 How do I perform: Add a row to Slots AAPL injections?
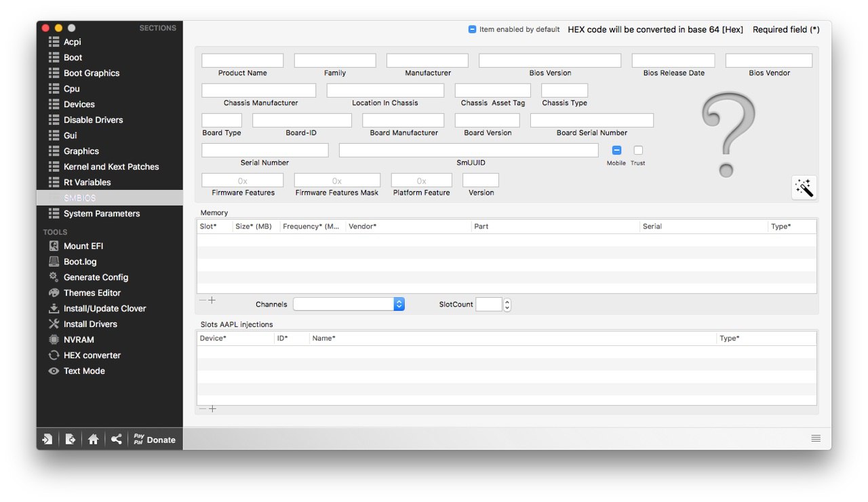click(x=212, y=408)
